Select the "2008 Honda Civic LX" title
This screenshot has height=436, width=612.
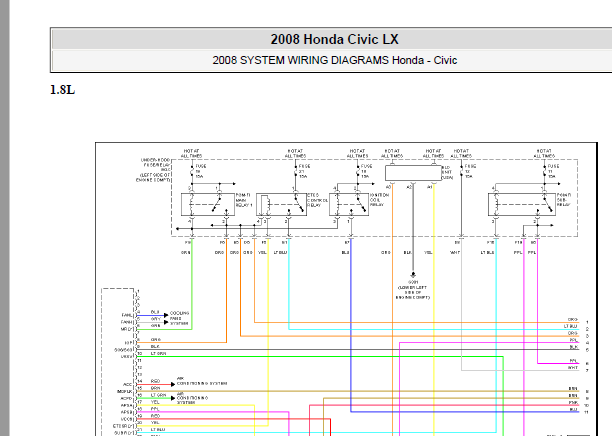[x=334, y=39]
